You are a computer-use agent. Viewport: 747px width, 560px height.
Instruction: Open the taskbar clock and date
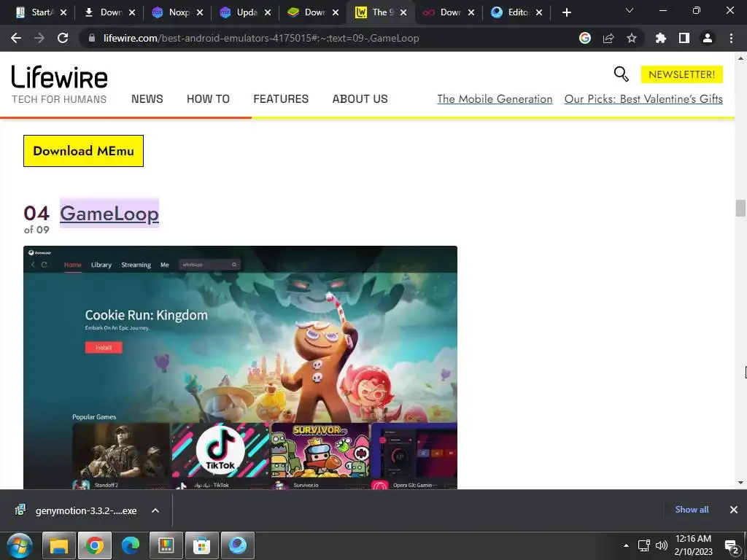click(x=693, y=545)
